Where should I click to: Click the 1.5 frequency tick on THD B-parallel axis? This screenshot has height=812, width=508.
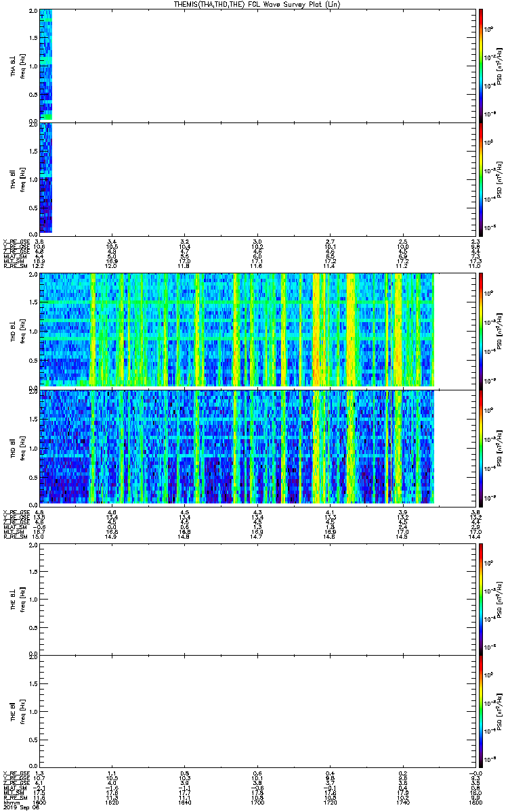(x=34, y=419)
